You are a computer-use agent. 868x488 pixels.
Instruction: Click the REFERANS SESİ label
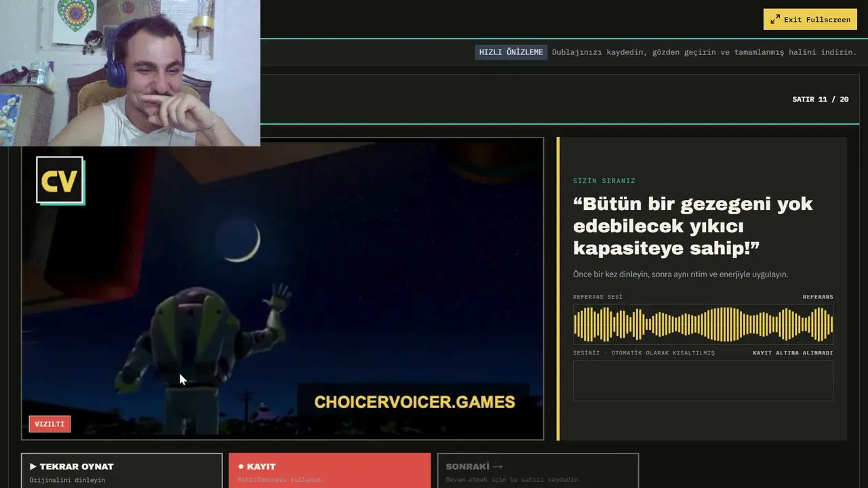click(x=597, y=297)
